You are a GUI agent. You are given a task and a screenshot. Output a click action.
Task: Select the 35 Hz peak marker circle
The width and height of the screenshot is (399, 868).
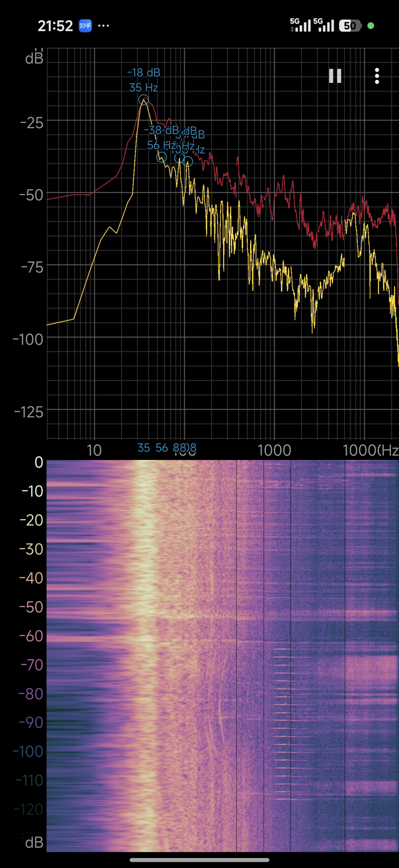pyautogui.click(x=143, y=100)
